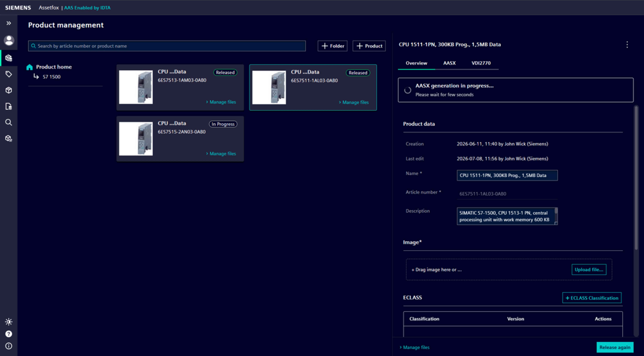Click search field for article number
Image resolution: width=644 pixels, height=356 pixels.
click(167, 46)
